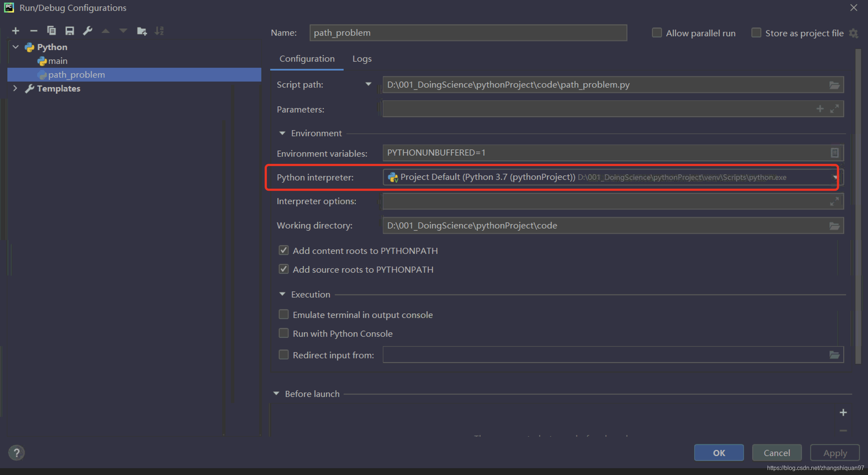Select the main configuration in the tree

tap(58, 61)
